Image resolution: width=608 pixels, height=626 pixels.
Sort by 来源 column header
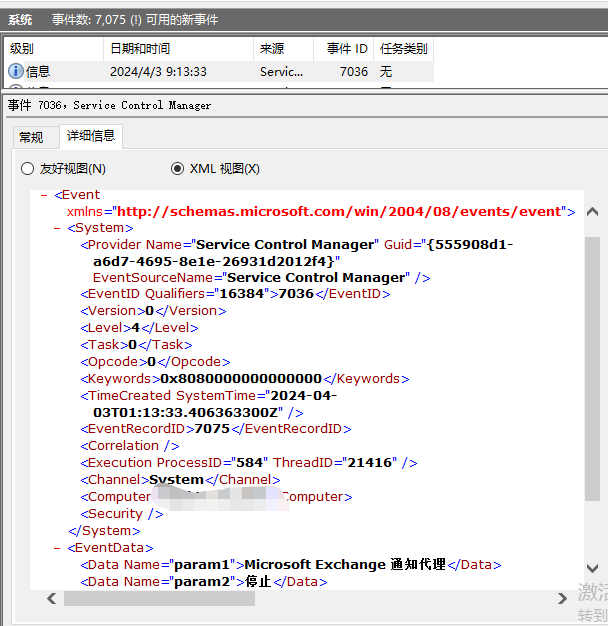point(283,49)
